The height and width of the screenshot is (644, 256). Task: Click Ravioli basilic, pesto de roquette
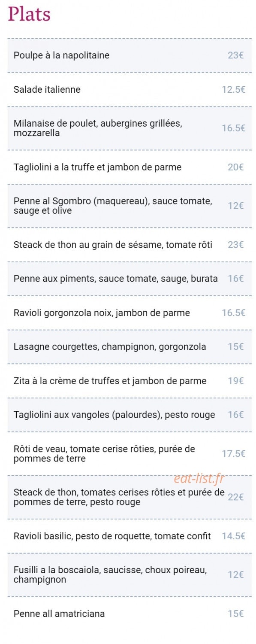click(130, 536)
